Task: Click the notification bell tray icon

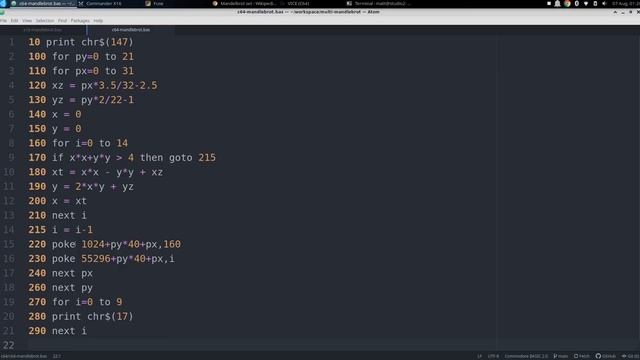Action: (x=557, y=3)
